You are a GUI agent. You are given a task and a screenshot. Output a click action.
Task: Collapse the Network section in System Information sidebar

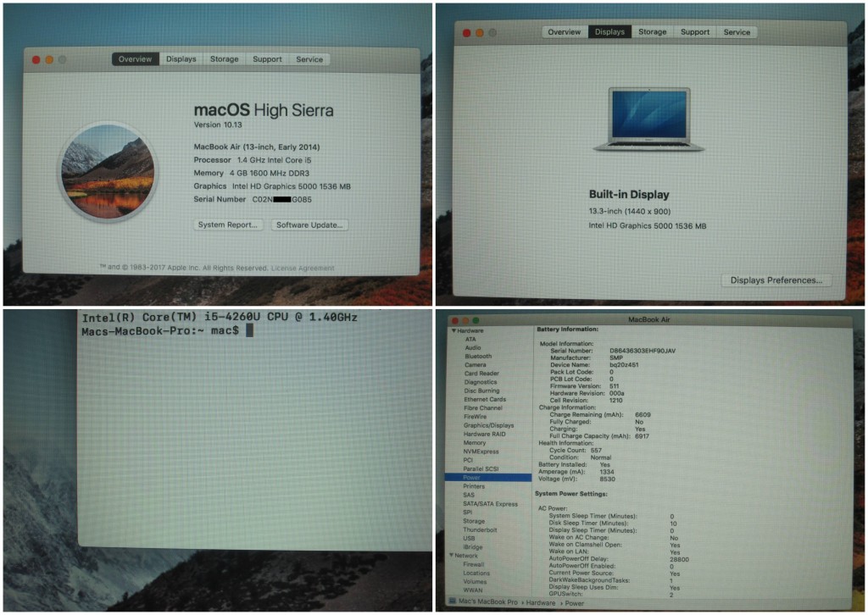click(452, 555)
